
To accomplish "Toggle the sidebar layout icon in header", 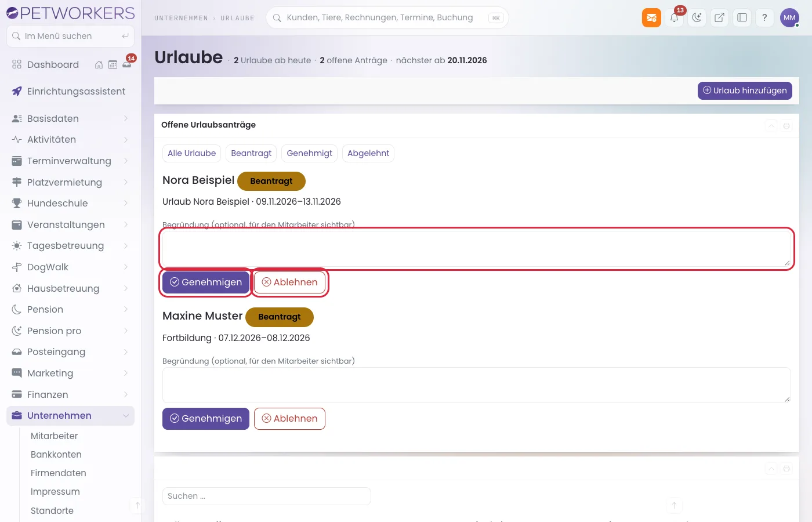I will (x=742, y=17).
